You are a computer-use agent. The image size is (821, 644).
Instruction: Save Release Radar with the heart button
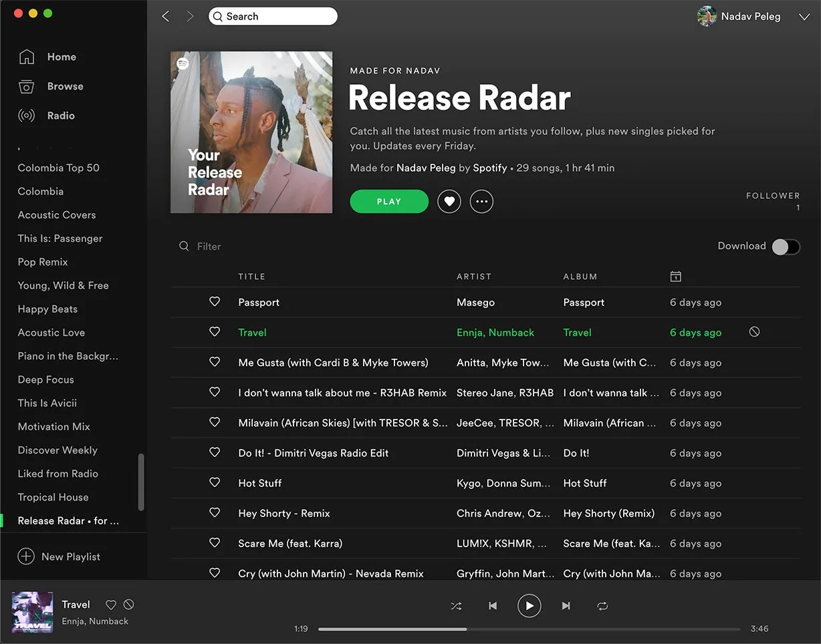pos(449,201)
